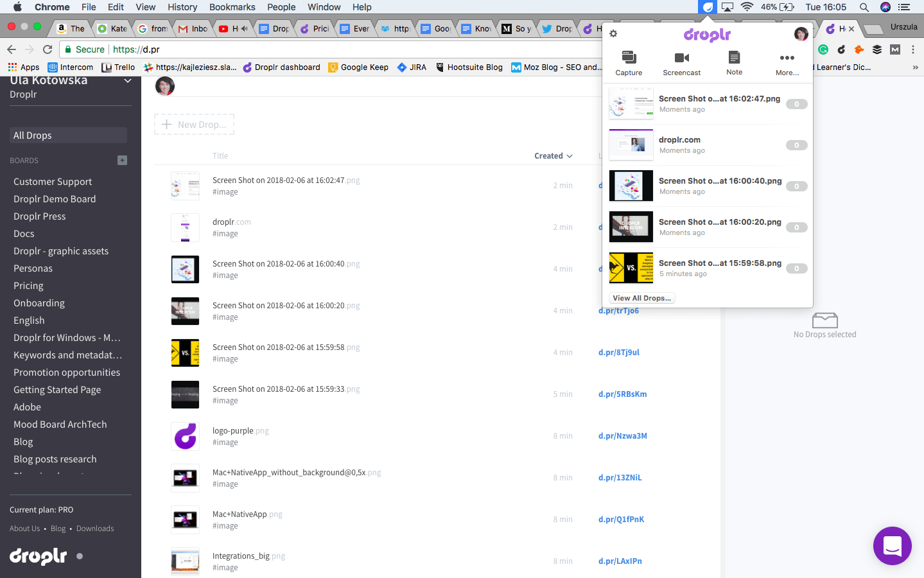Open link d.pr/Nzwa3M
924x578 pixels.
[622, 436]
